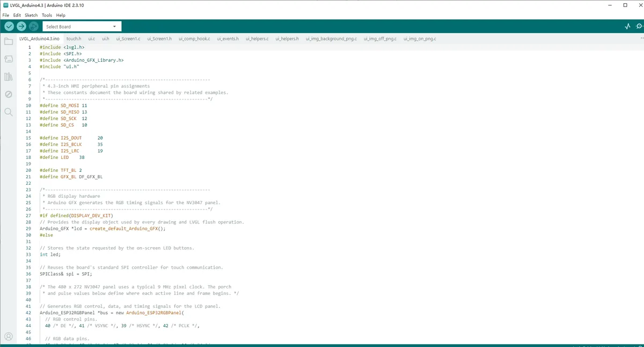Switch to the ui_img_off_png.c tab
Viewport: 644px width, 347px height.
click(x=380, y=39)
